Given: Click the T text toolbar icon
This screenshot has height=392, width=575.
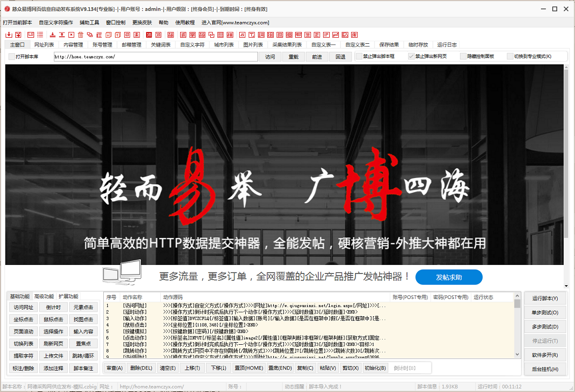Looking at the screenshot, I should coord(251,35).
